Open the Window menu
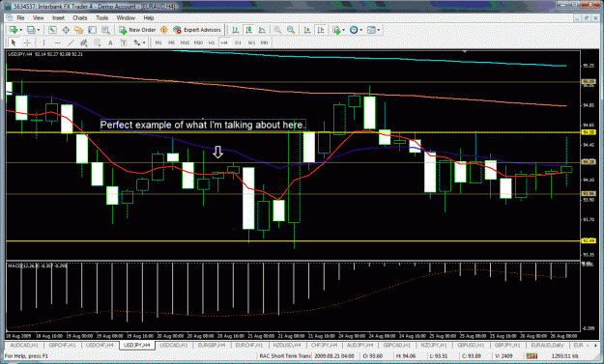Viewport: 604px width, 364px height. pos(126,17)
